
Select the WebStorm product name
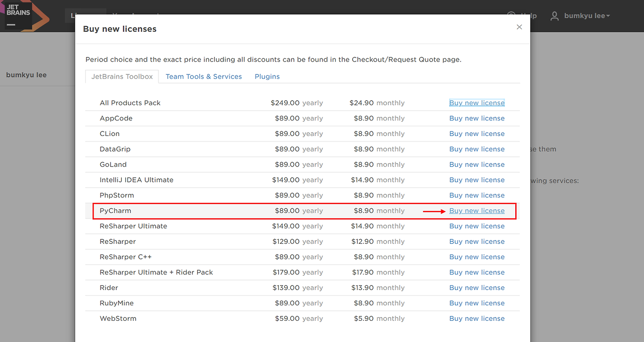pyautogui.click(x=118, y=318)
